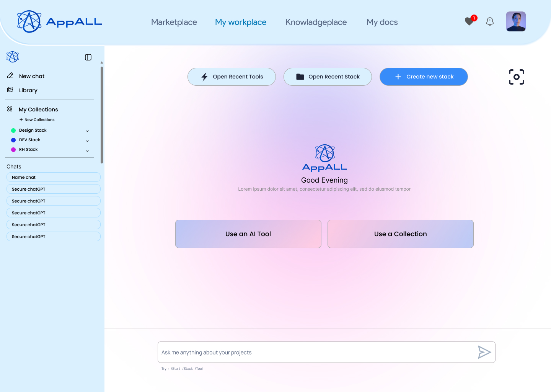
Task: Click the send arrow icon in chat input
Action: pos(484,352)
